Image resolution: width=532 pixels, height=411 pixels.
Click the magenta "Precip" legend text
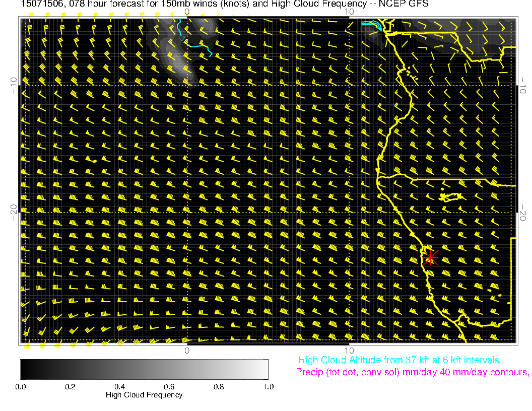pos(412,373)
